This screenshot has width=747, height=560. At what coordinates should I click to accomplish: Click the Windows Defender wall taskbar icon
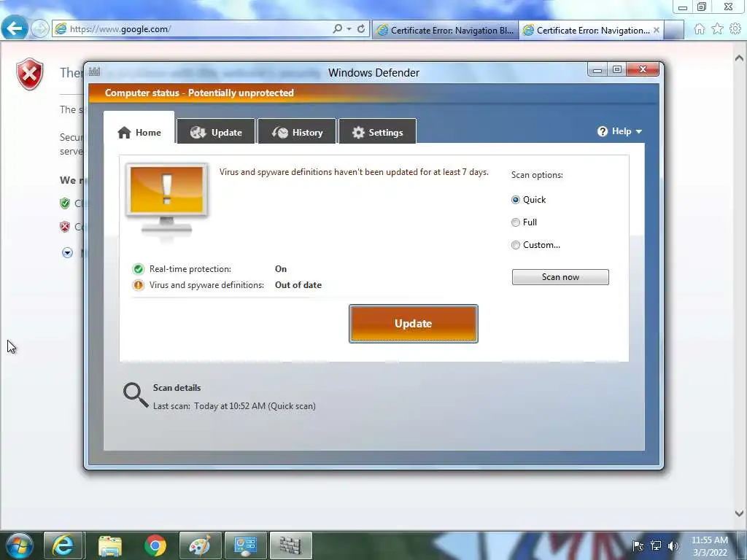(x=290, y=545)
